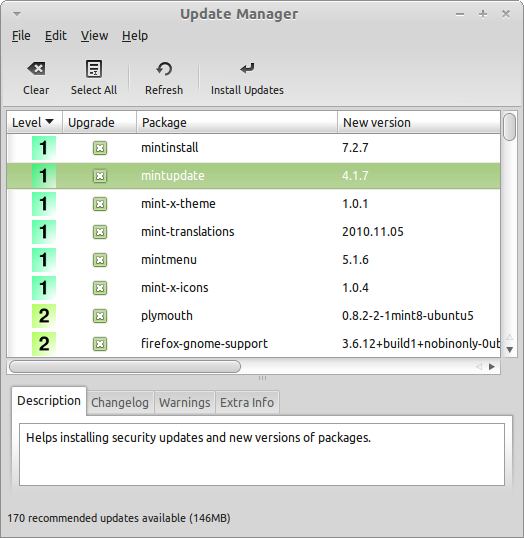The height and width of the screenshot is (538, 524).
Task: Open the Edit menu
Action: 56,36
